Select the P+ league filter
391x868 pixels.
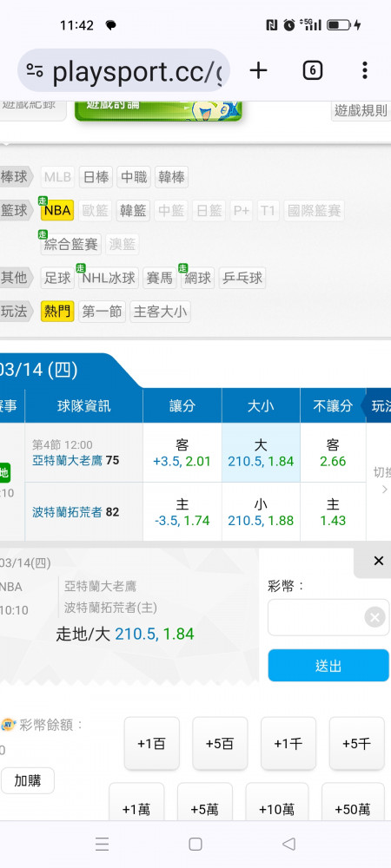[242, 211]
